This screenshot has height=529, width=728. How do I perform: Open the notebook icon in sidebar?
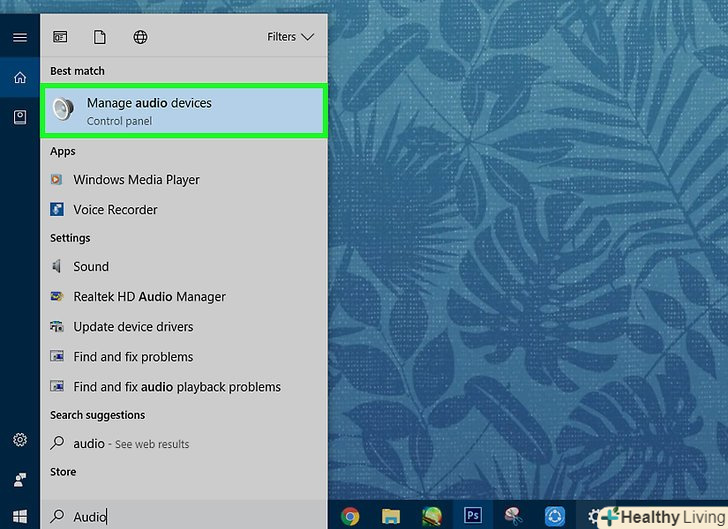(x=20, y=117)
